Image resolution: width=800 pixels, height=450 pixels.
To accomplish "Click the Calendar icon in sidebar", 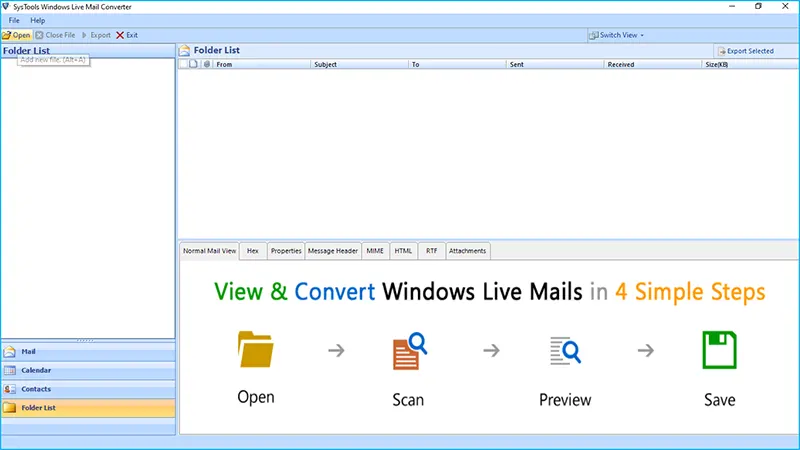I will point(10,370).
